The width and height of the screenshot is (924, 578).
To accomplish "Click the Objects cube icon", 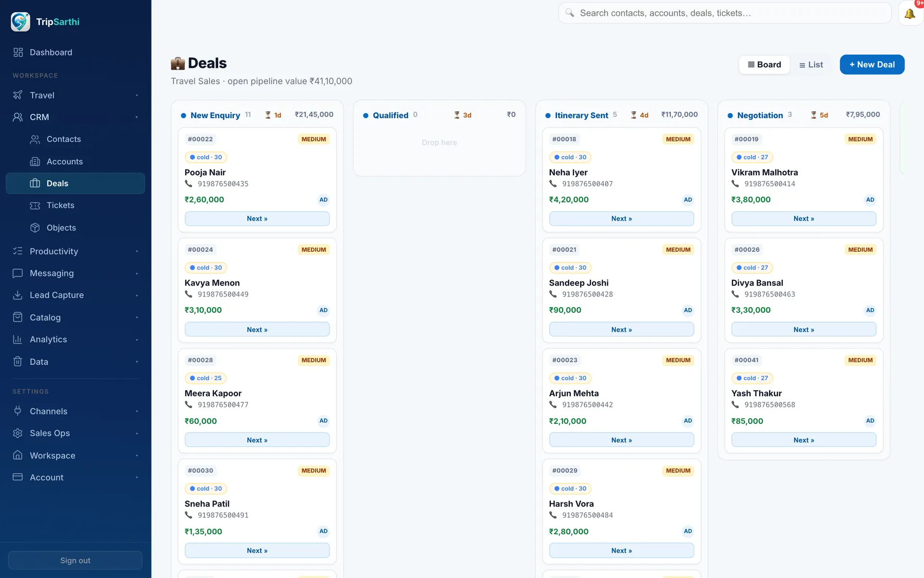I will [x=35, y=228].
